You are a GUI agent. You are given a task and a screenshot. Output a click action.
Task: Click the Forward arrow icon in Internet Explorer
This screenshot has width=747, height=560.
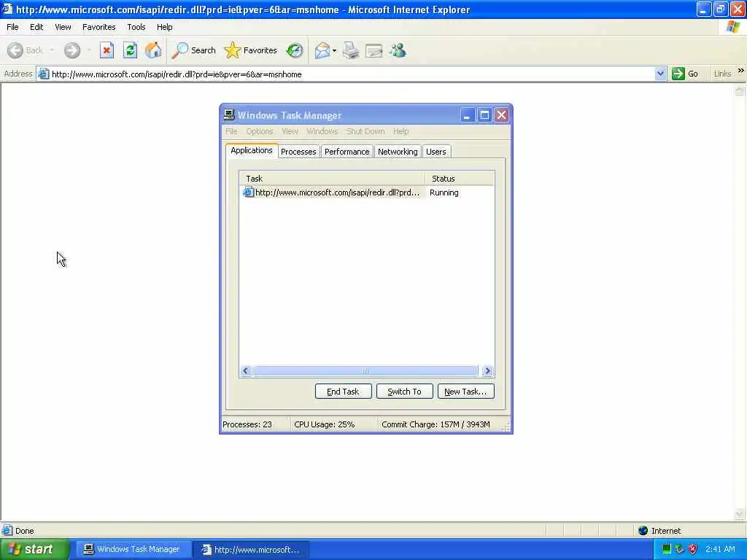point(72,50)
